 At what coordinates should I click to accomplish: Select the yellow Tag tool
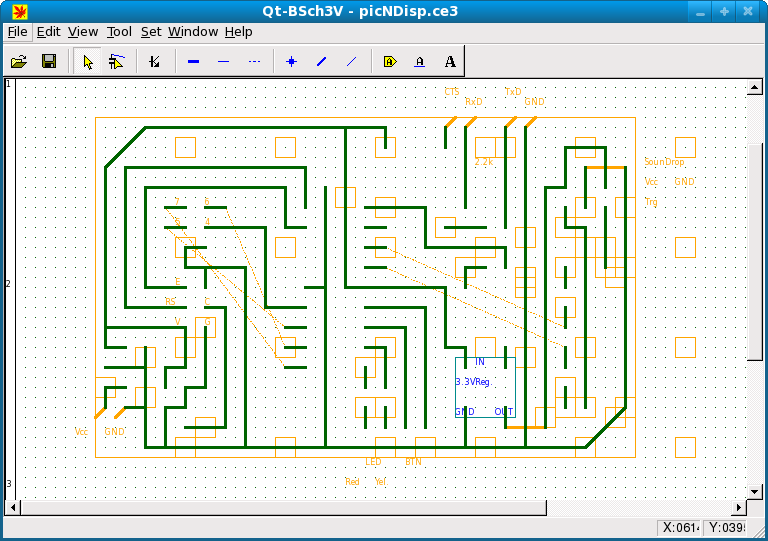(x=390, y=62)
